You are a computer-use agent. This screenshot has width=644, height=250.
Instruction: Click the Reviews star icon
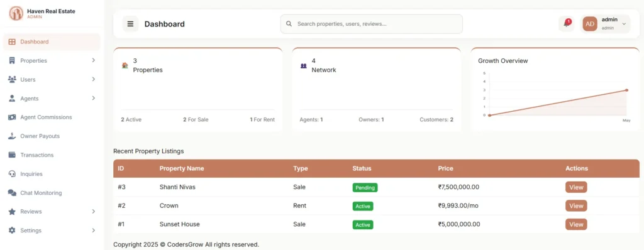click(12, 212)
